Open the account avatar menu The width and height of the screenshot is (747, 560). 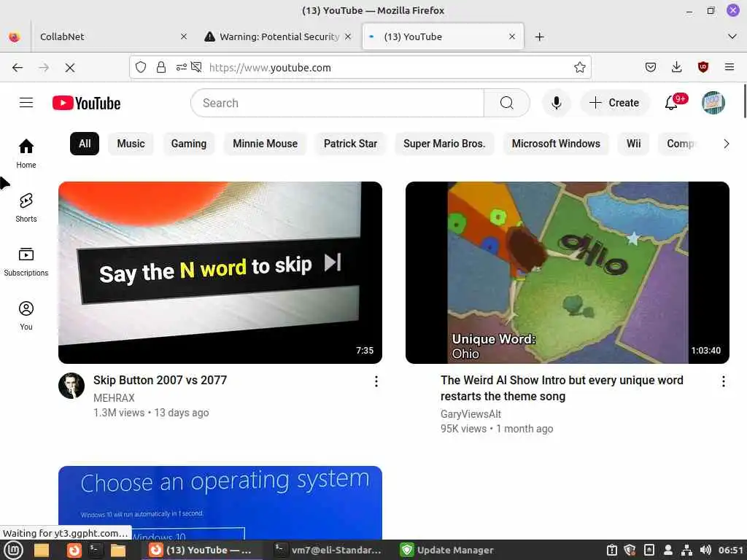click(x=713, y=103)
